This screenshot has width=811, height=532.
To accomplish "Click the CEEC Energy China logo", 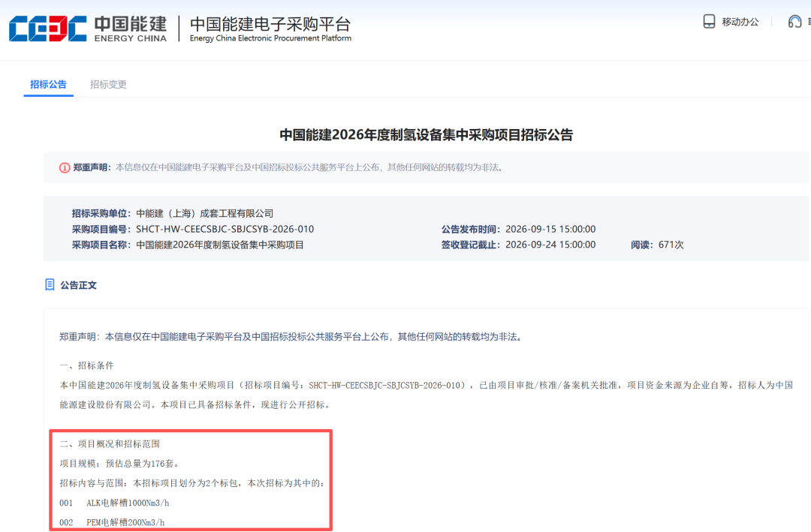I will point(88,29).
